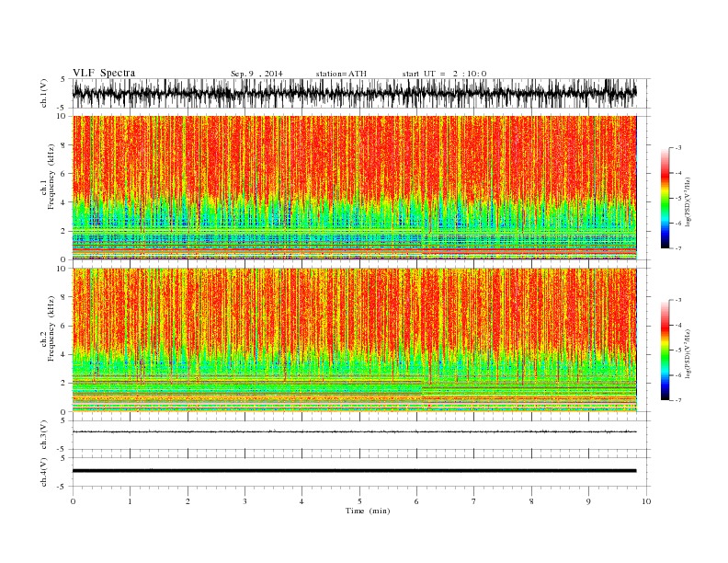Click the 'station=ATH' label
Viewport: 728px width, 563px height.
point(341,74)
